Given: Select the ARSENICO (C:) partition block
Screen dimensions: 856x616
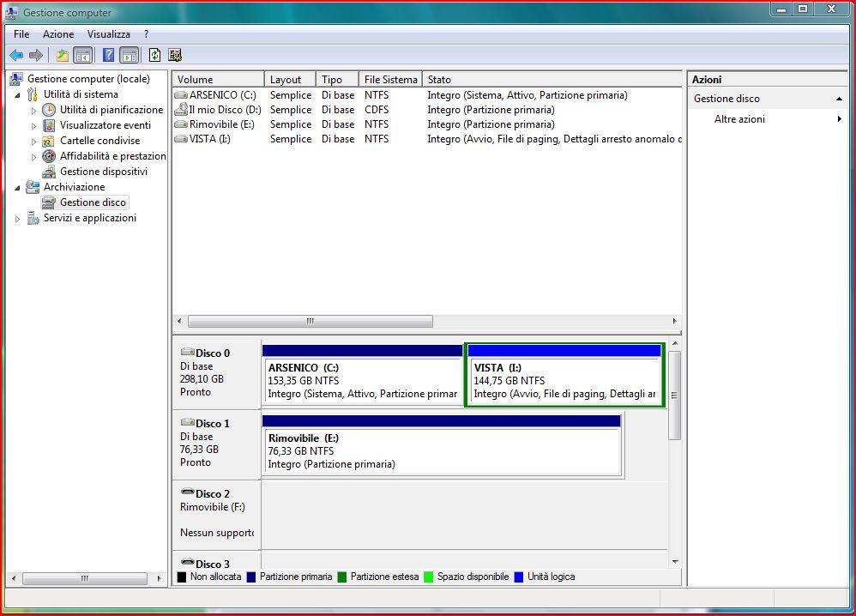Looking at the screenshot, I should 363,375.
